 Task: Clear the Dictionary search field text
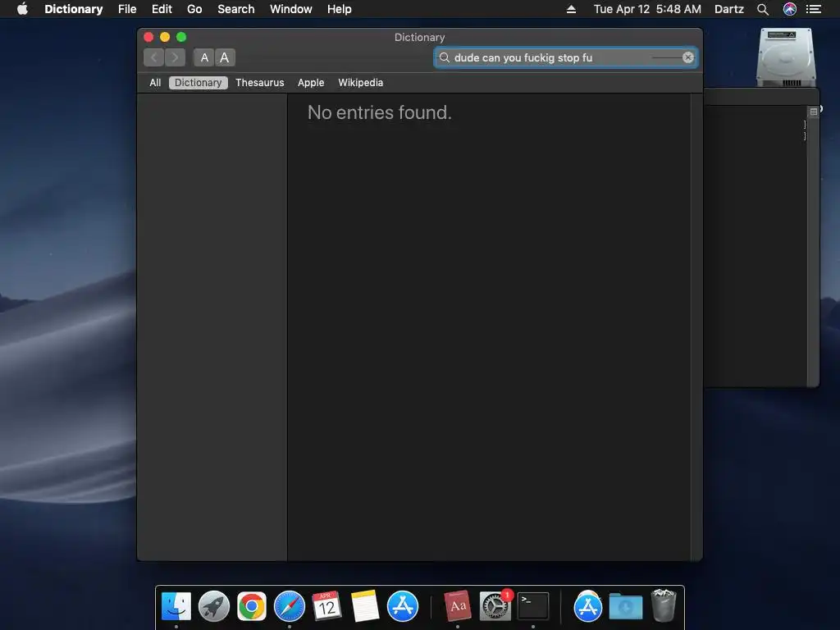click(x=688, y=57)
